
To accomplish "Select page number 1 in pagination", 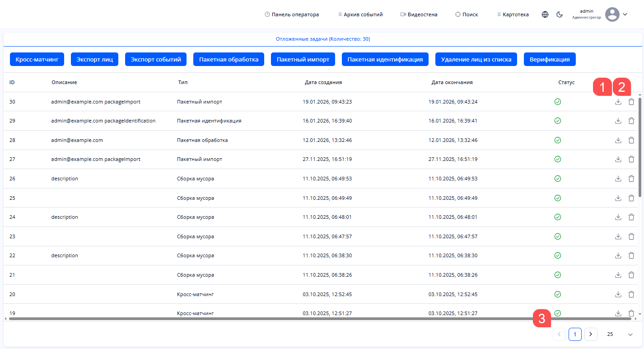I will point(575,335).
